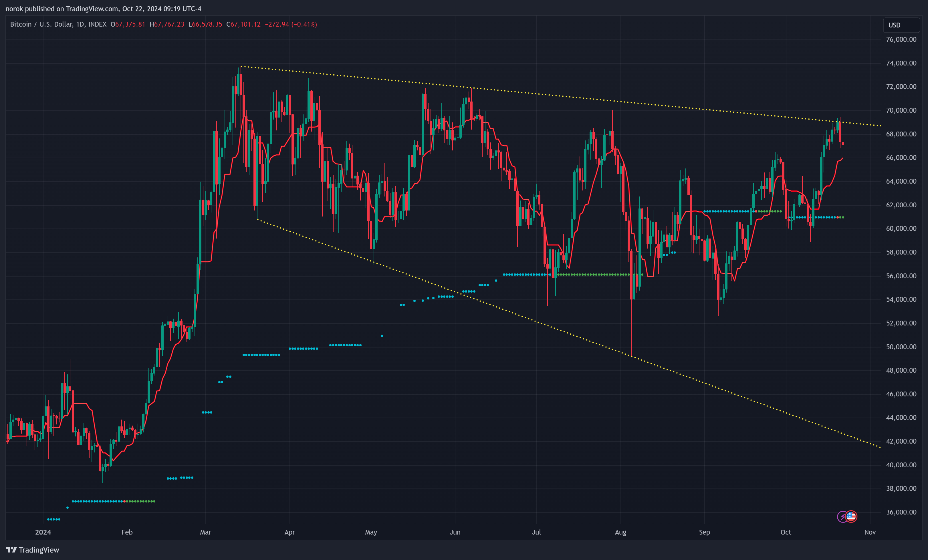
Task: Click the Sep label on time axis
Action: tap(705, 532)
